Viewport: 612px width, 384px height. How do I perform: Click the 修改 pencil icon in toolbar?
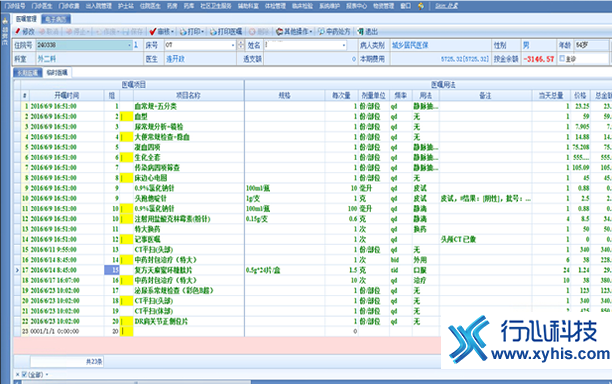[x=17, y=31]
